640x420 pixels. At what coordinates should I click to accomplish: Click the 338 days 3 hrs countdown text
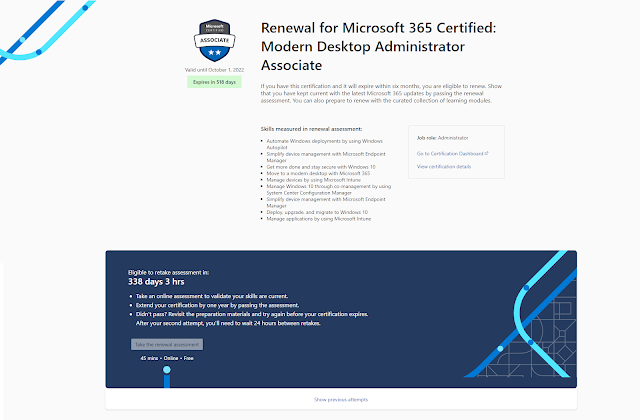pos(156,282)
